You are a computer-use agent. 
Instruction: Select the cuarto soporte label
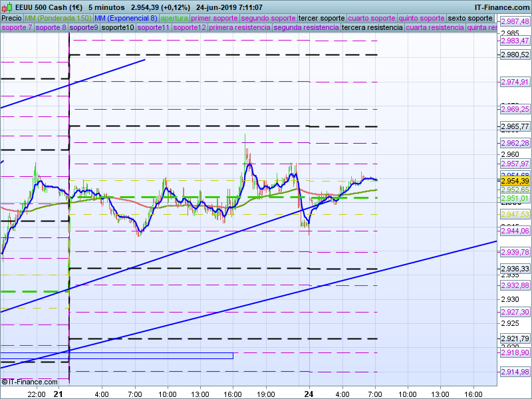pos(371,18)
